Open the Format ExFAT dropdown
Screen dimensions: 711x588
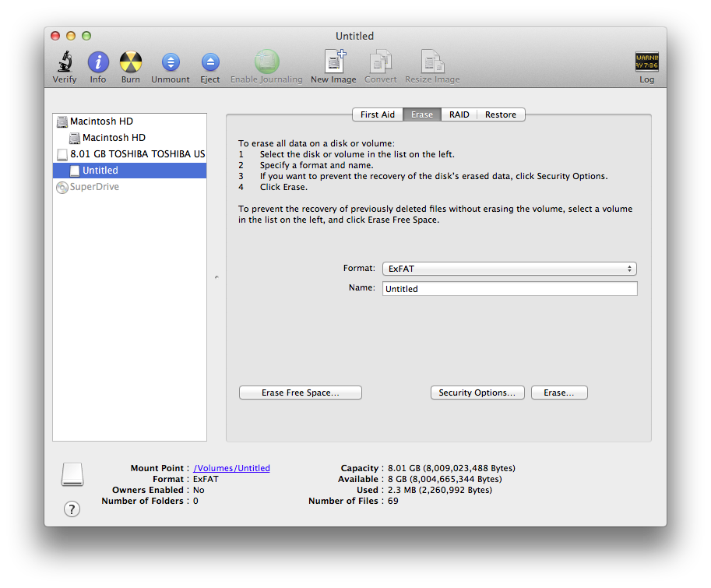point(509,269)
